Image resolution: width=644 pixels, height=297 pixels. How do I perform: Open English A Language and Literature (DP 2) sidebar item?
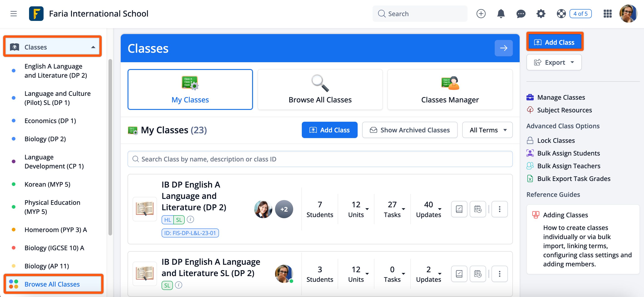point(56,71)
